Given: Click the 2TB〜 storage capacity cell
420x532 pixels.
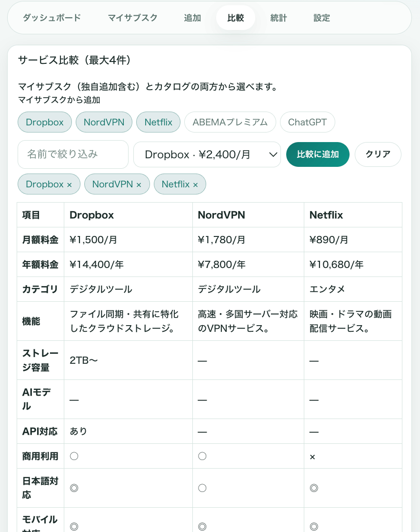Looking at the screenshot, I should coord(128,360).
